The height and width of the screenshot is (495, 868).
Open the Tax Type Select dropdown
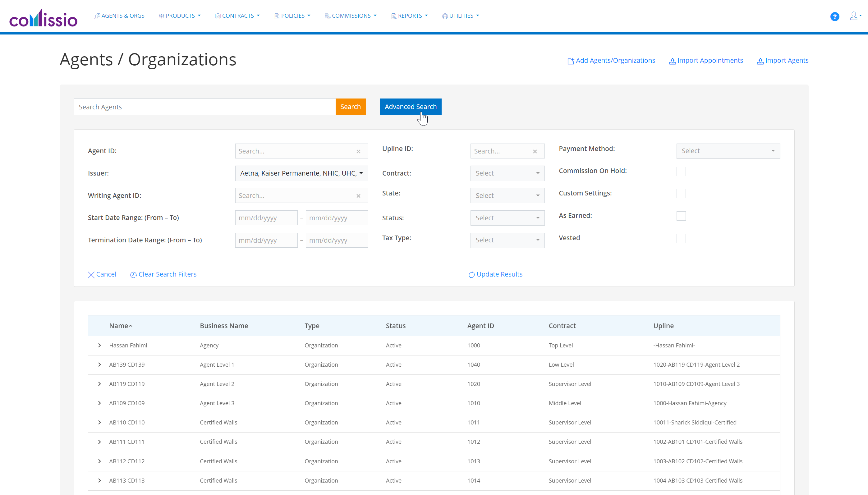[507, 240]
